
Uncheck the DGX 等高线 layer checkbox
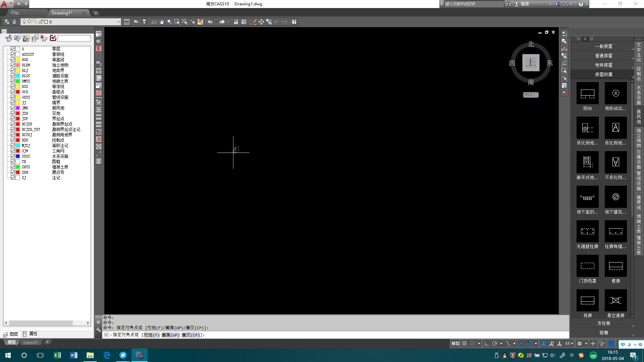point(13,60)
